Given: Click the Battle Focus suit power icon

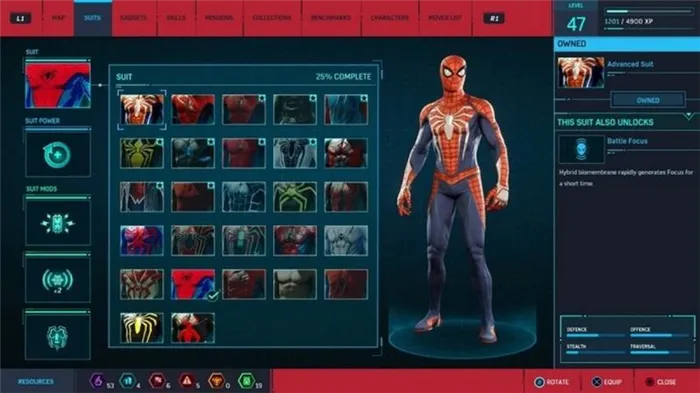Looking at the screenshot, I should tap(581, 149).
